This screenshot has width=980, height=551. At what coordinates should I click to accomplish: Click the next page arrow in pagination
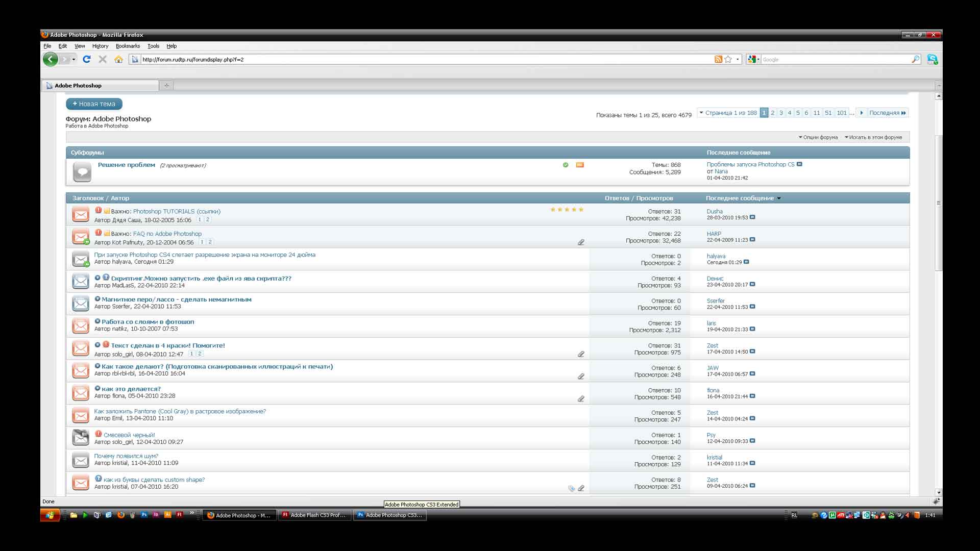[862, 113]
